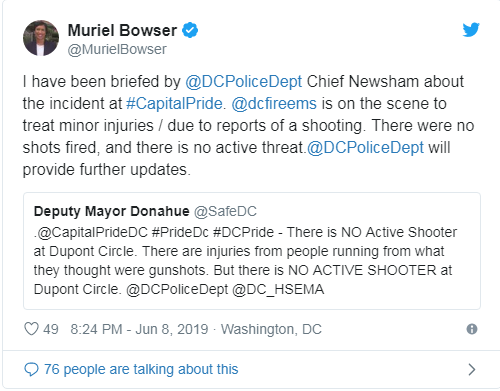Open quoted tweet by Deputy Mayor Donahue
This screenshot has height=391, width=500.
(252, 251)
